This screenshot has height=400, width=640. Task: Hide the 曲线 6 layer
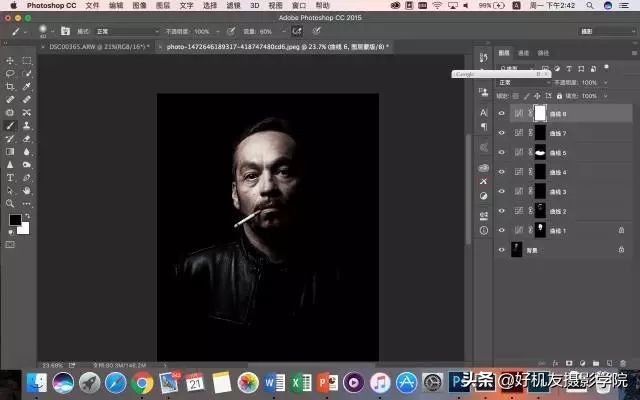coord(502,114)
